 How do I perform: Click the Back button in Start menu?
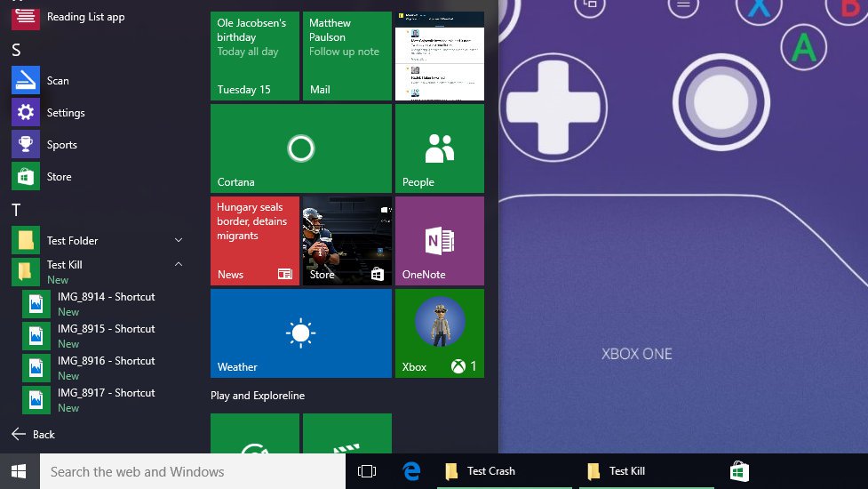click(x=33, y=434)
